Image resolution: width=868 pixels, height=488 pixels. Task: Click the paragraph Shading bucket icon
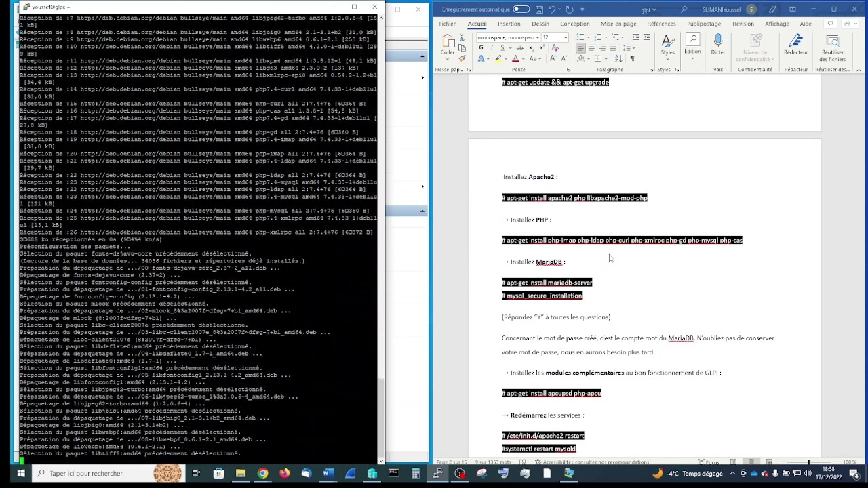(x=580, y=58)
